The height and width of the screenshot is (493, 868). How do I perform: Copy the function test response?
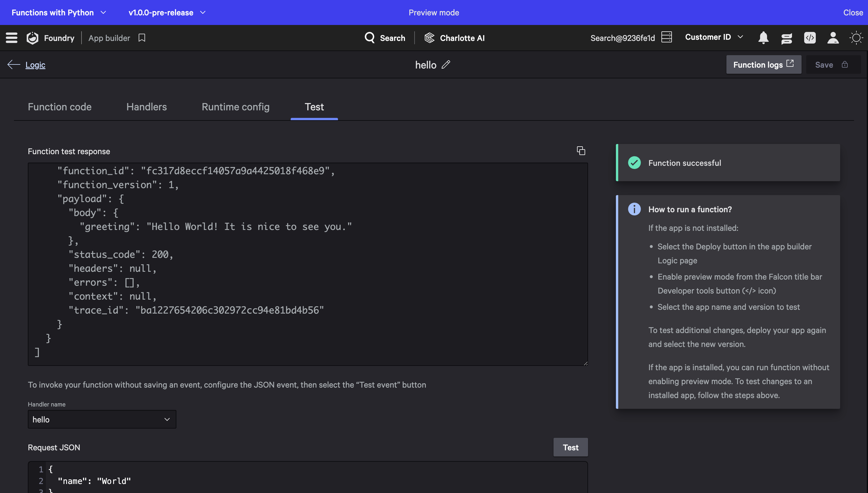[x=581, y=151]
